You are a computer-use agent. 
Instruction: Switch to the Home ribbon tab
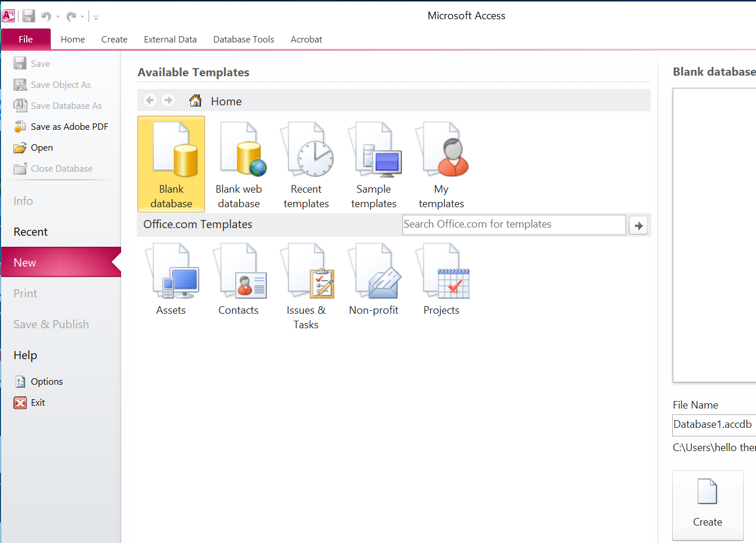point(73,39)
